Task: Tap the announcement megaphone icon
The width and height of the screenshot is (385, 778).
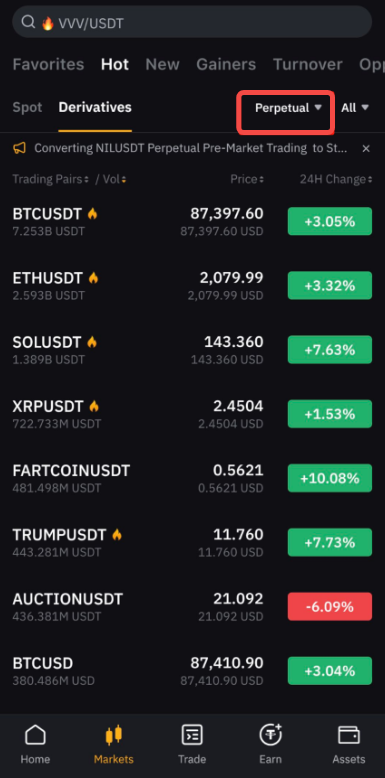Action: click(19, 148)
